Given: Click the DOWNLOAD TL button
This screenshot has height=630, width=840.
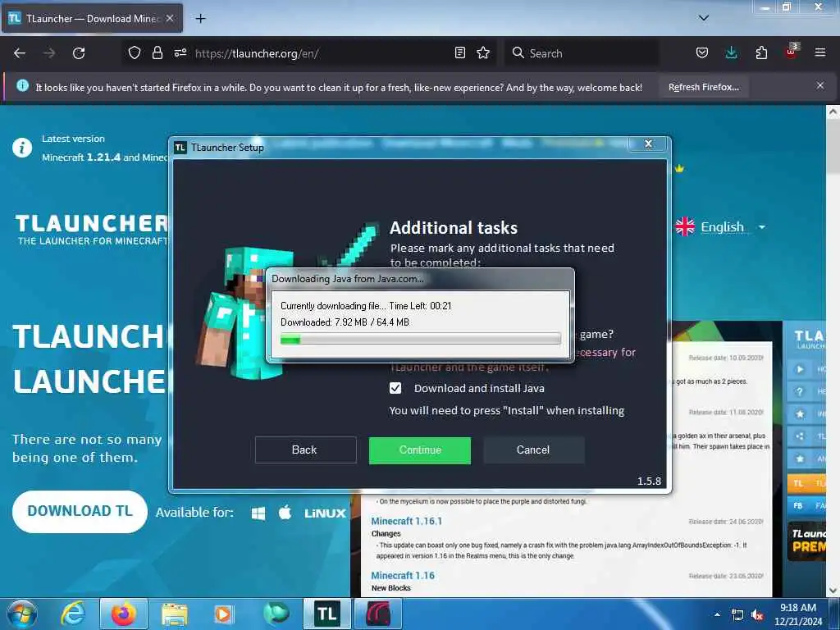Looking at the screenshot, I should [x=80, y=511].
